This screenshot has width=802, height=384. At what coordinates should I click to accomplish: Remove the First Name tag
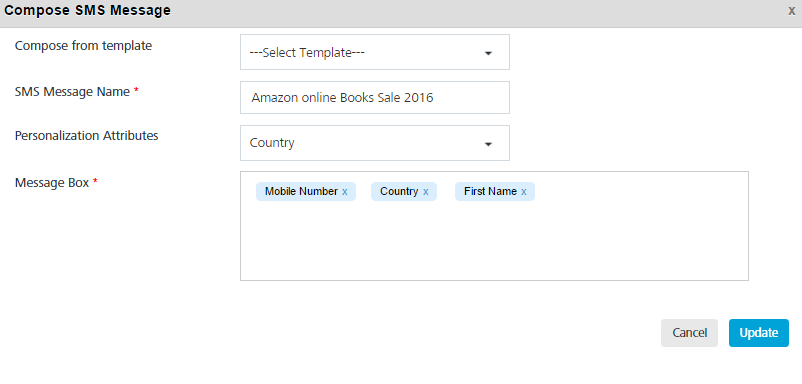(523, 192)
